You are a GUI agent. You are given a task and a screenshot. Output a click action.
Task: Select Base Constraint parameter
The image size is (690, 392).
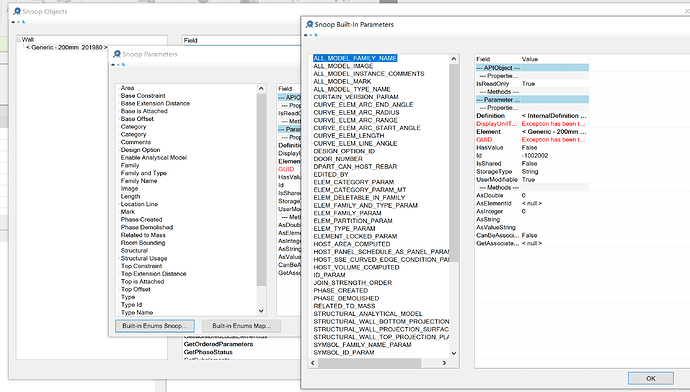pos(143,95)
